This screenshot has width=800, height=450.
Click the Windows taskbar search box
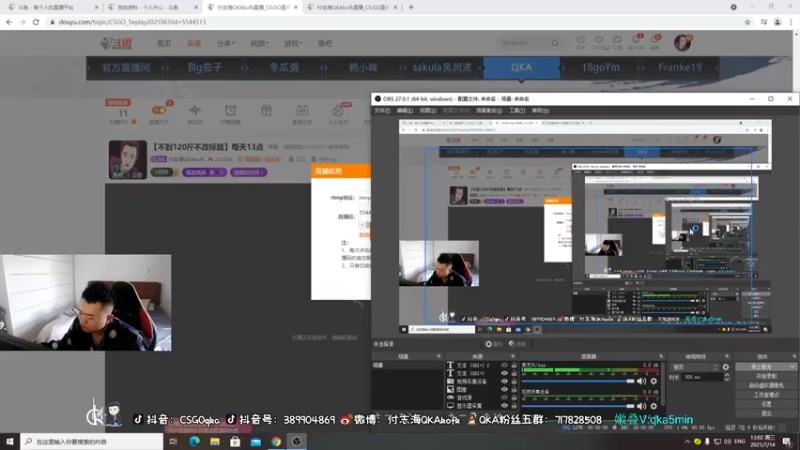pyautogui.click(x=92, y=441)
